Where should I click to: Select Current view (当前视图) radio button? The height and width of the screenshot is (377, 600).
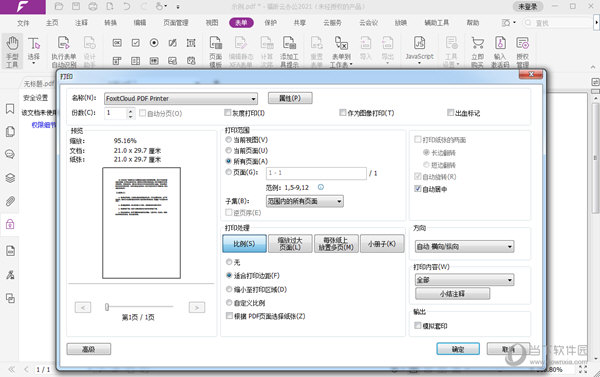(x=228, y=140)
